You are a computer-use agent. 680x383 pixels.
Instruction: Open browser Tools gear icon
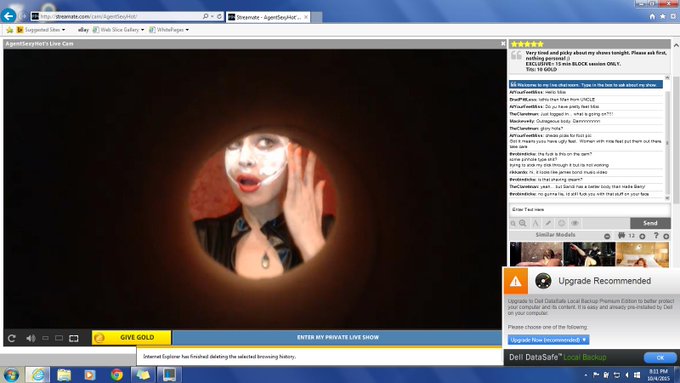coord(673,16)
